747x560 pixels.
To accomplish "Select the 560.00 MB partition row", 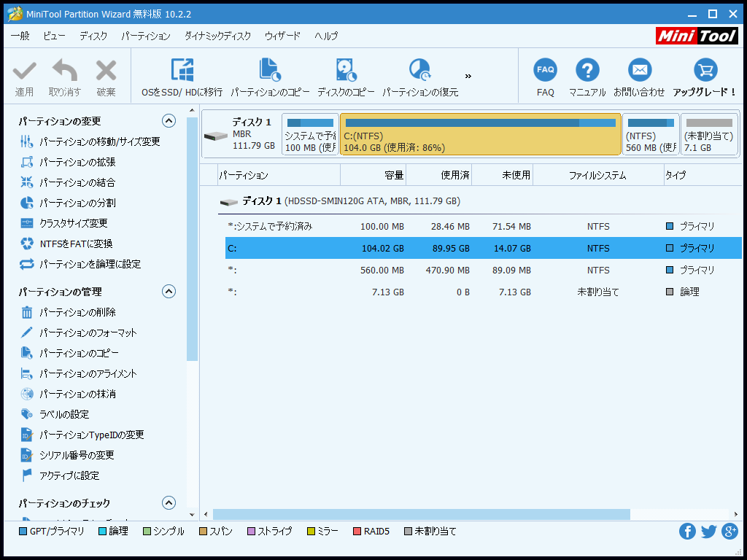I will click(483, 270).
